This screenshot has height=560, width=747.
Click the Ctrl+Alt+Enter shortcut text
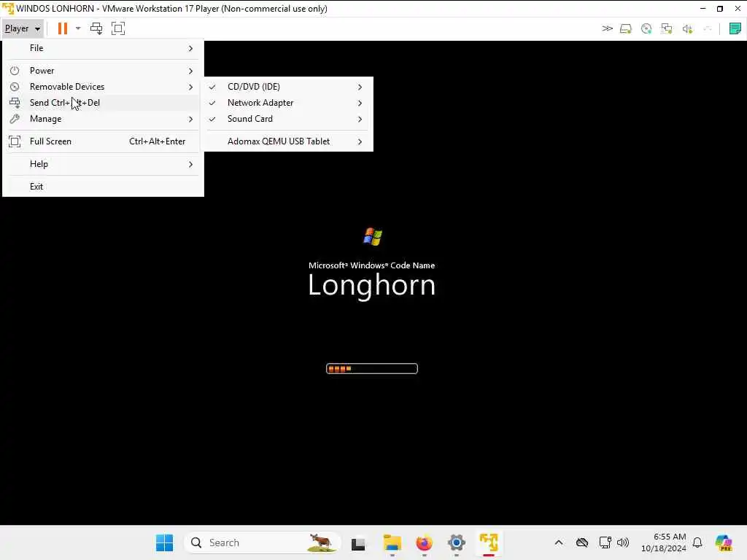pos(158,141)
